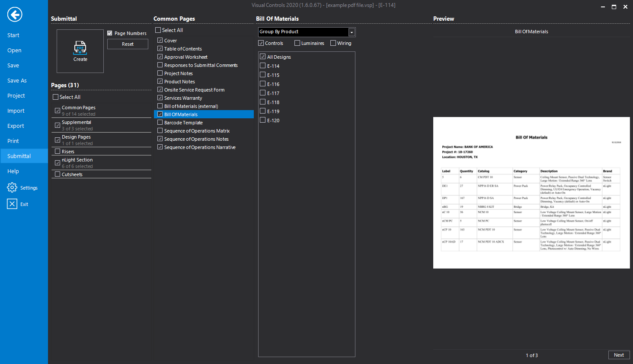Click the Bill Of Materials preview page thumbnail

(x=531, y=193)
